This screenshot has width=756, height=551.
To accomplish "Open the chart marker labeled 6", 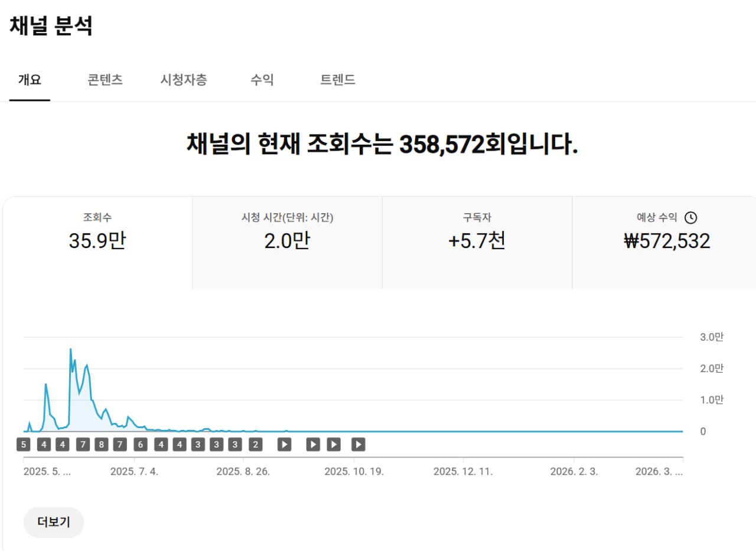I will pyautogui.click(x=140, y=445).
